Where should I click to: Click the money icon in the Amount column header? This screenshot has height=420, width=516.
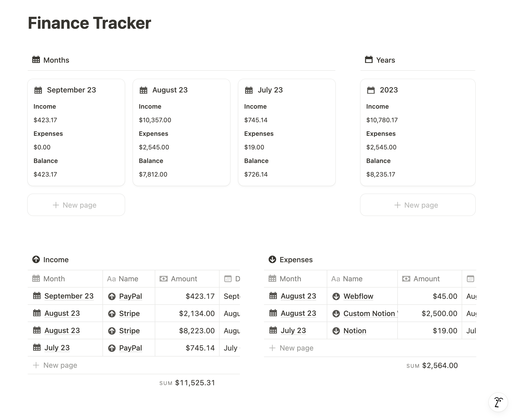pos(163,279)
